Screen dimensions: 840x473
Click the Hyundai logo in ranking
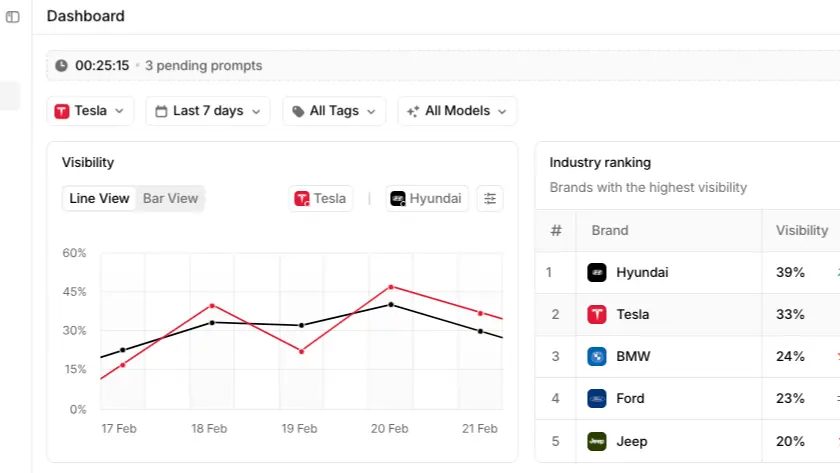tap(596, 272)
